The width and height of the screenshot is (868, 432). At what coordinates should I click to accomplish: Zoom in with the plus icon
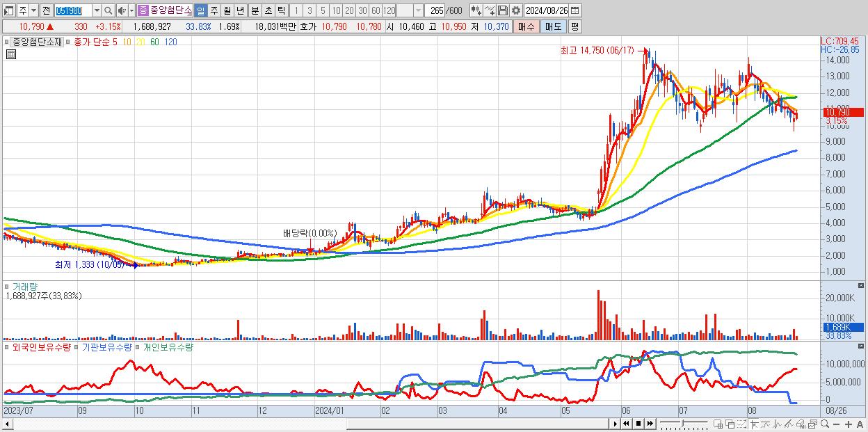pos(849,424)
